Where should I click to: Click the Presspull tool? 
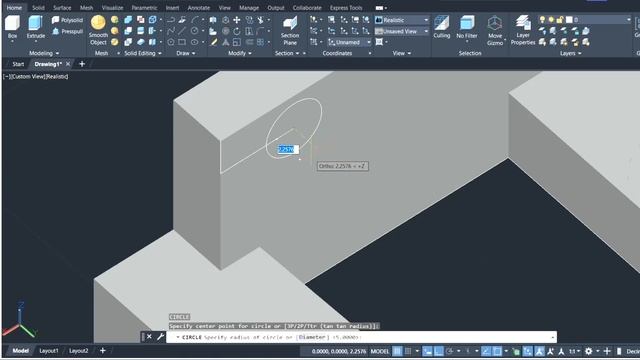pyautogui.click(x=67, y=31)
